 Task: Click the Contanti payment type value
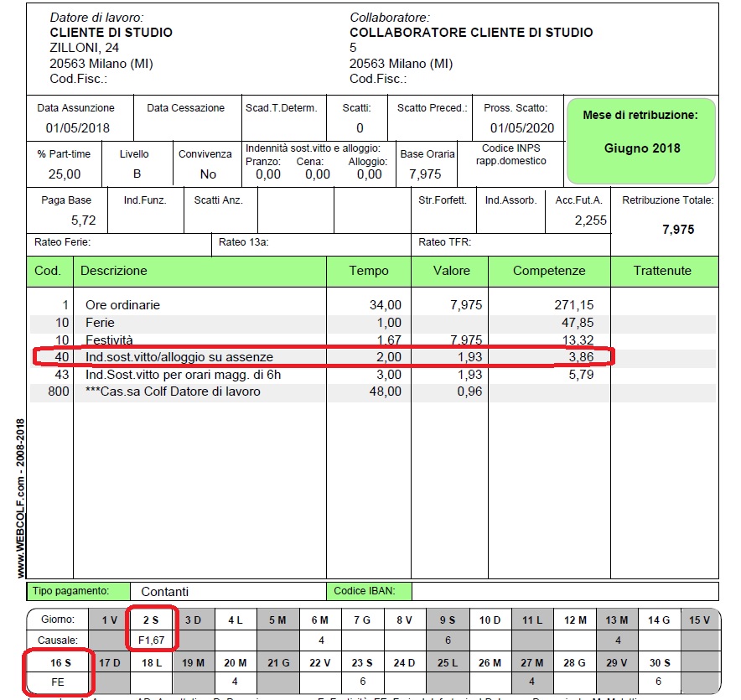coord(165,591)
